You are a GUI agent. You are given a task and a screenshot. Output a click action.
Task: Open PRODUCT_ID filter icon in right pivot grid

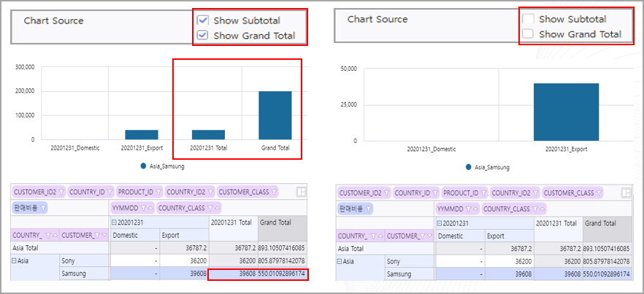pos(483,193)
